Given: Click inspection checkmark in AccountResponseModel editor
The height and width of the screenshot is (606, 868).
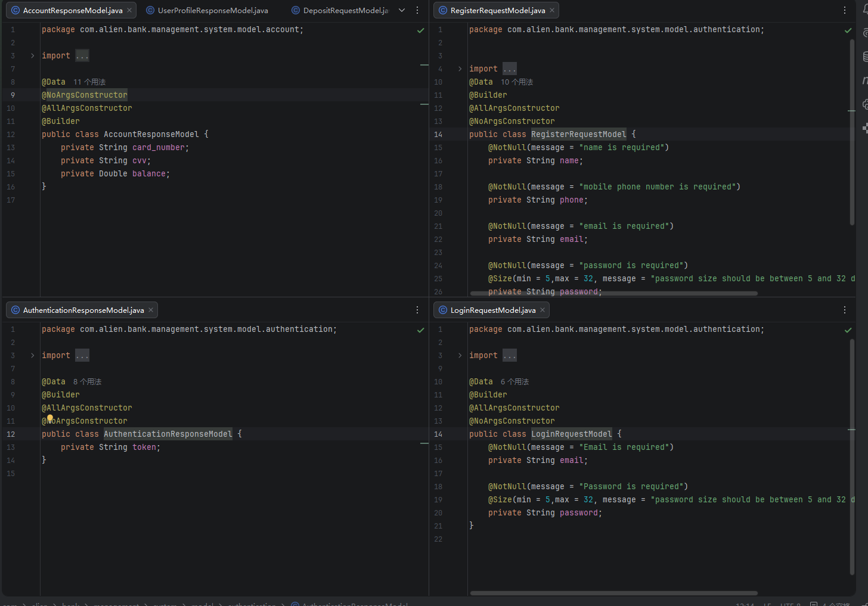Looking at the screenshot, I should (x=421, y=30).
